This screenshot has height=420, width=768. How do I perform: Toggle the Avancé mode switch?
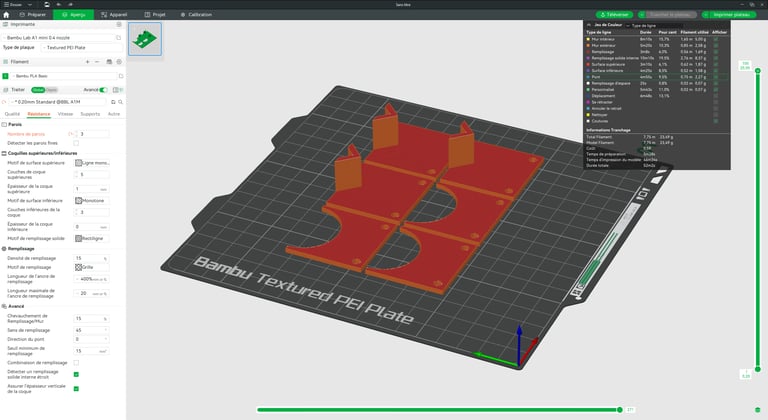click(x=103, y=90)
